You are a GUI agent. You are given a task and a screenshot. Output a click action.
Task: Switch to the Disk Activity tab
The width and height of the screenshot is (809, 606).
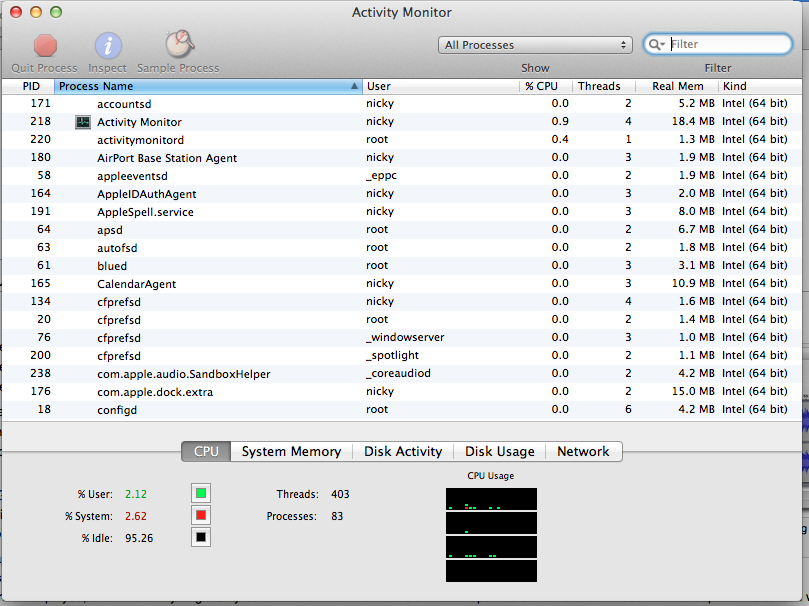click(403, 452)
